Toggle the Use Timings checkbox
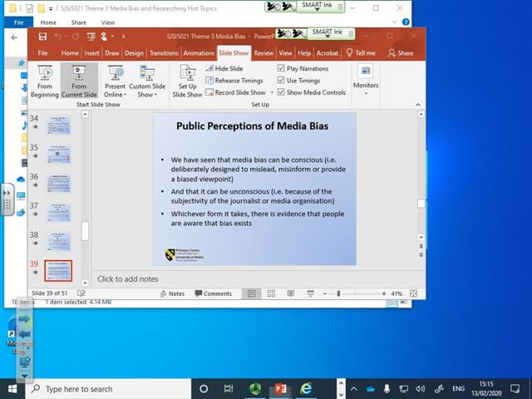Image resolution: width=532 pixels, height=399 pixels. (x=281, y=81)
